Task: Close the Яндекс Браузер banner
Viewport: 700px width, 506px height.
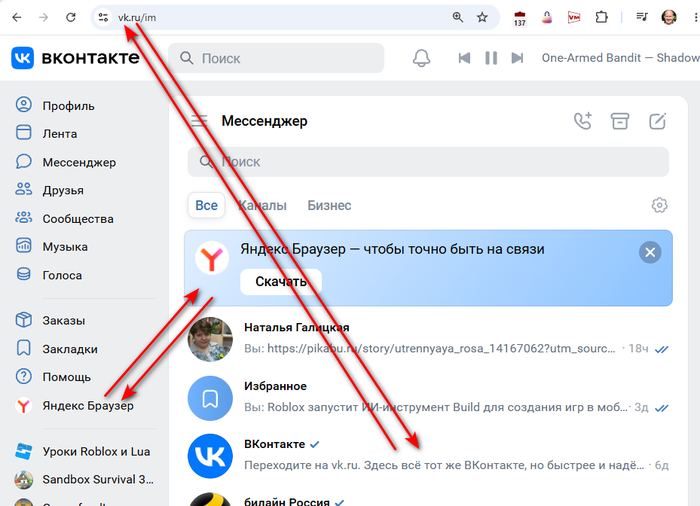Action: coord(650,252)
